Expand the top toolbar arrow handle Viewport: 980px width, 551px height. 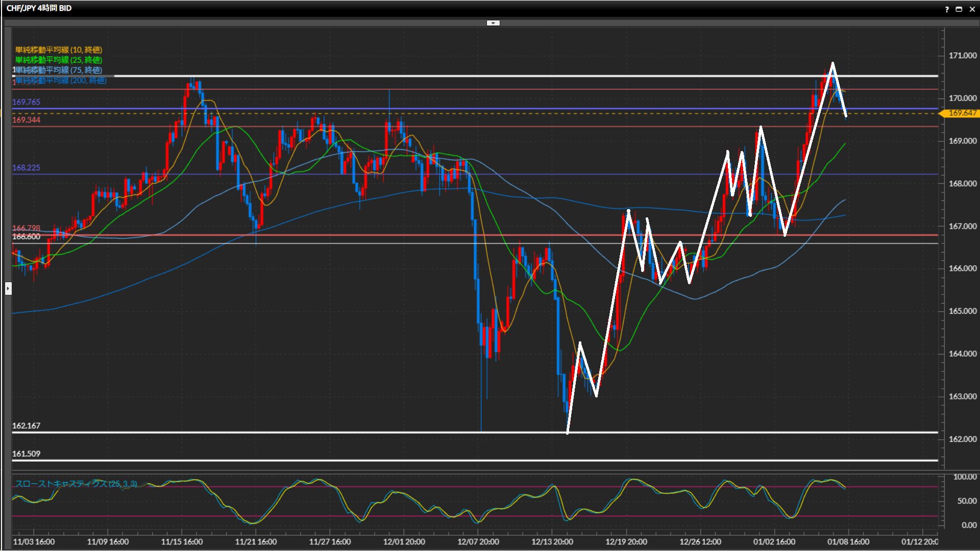point(493,23)
